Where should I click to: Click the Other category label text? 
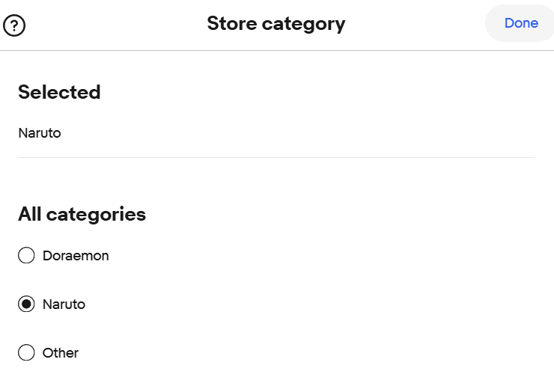(x=61, y=353)
